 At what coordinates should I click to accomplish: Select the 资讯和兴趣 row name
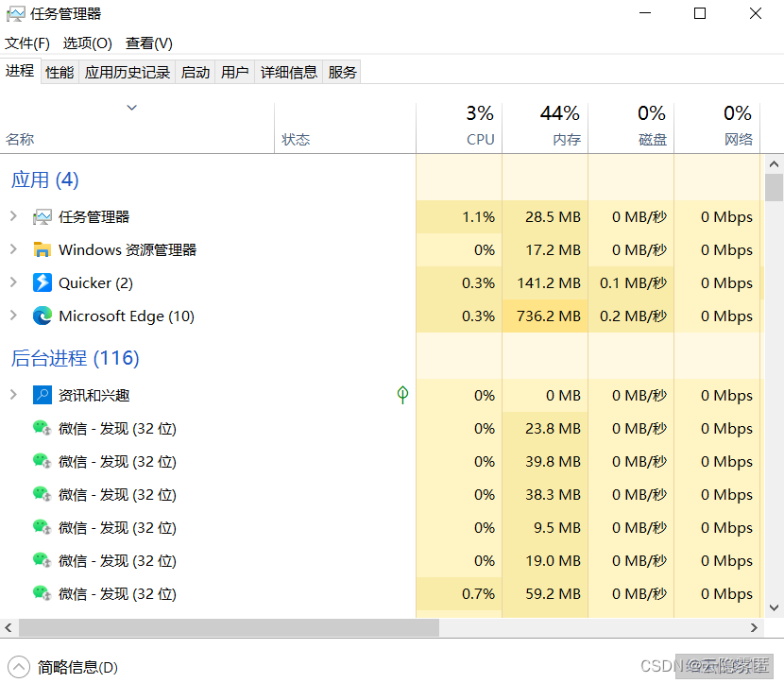tap(94, 395)
